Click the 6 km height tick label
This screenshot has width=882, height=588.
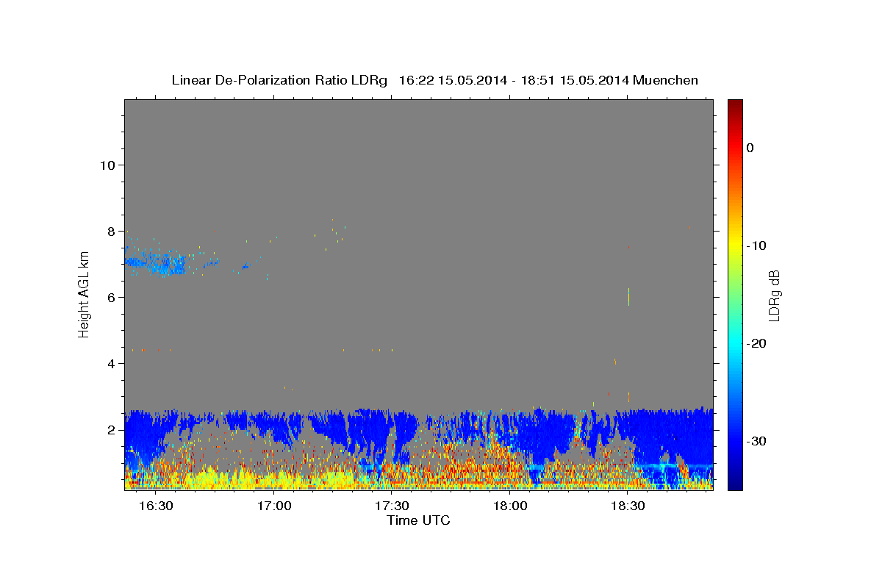click(x=112, y=297)
